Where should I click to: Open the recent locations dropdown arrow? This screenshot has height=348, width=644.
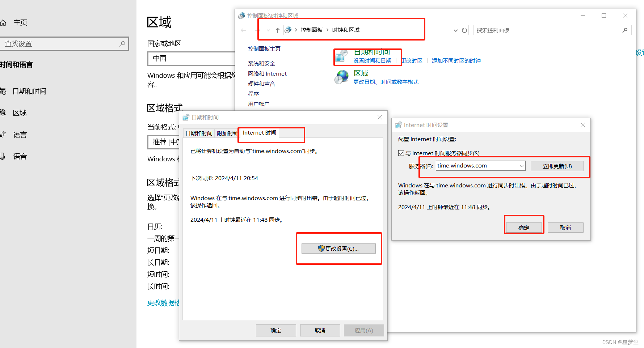pyautogui.click(x=268, y=30)
